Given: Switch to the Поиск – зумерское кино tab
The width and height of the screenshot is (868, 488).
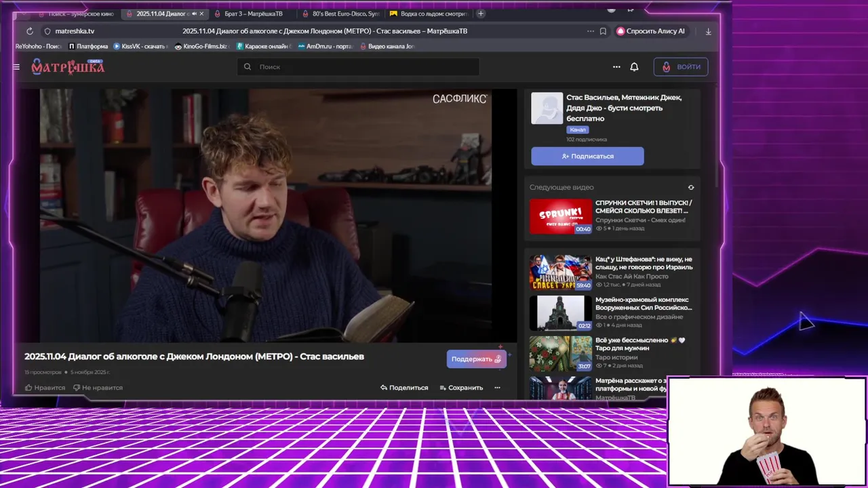Looking at the screenshot, I should (x=76, y=14).
